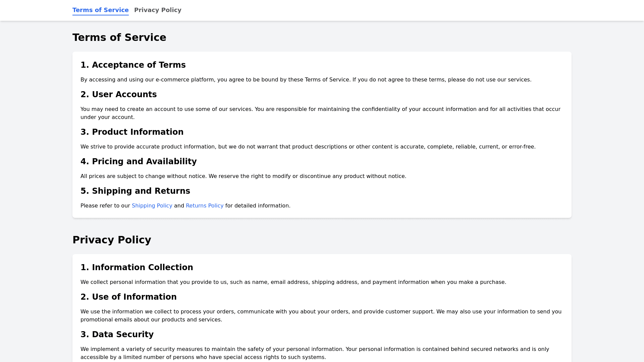Select the Shipping and Returns heading
The image size is (644, 362).
[x=135, y=191]
